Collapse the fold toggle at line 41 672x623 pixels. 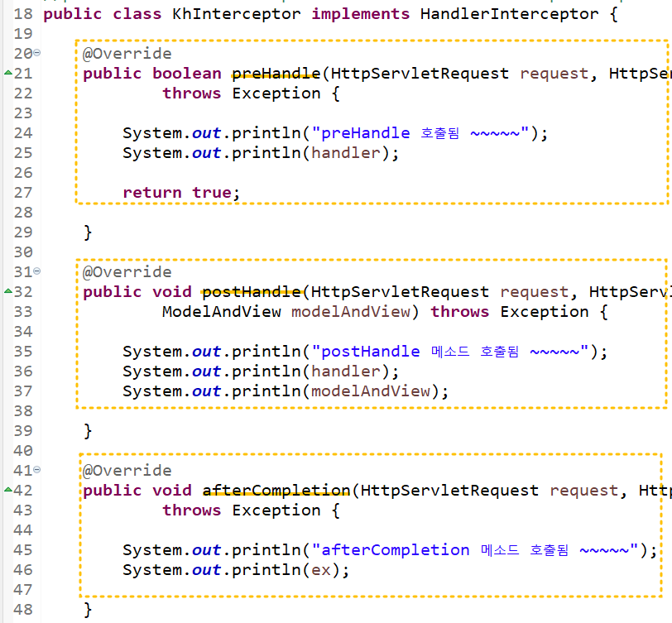(x=37, y=470)
